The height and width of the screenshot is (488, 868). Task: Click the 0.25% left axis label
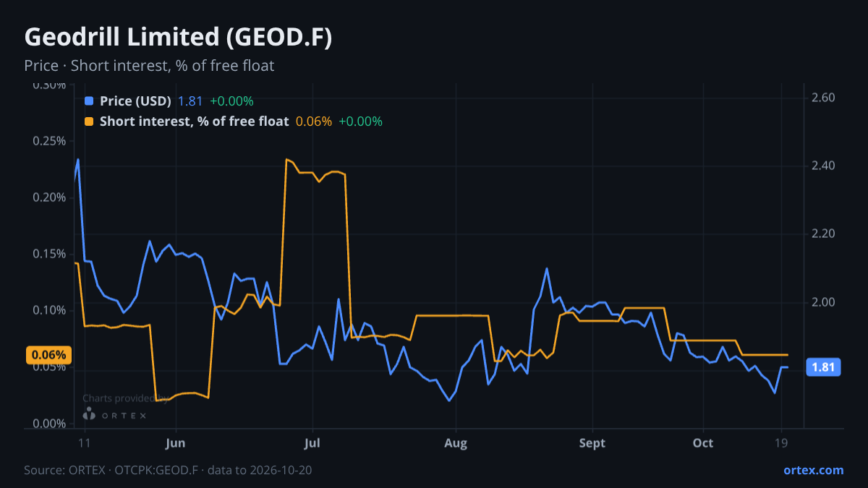[x=48, y=141]
